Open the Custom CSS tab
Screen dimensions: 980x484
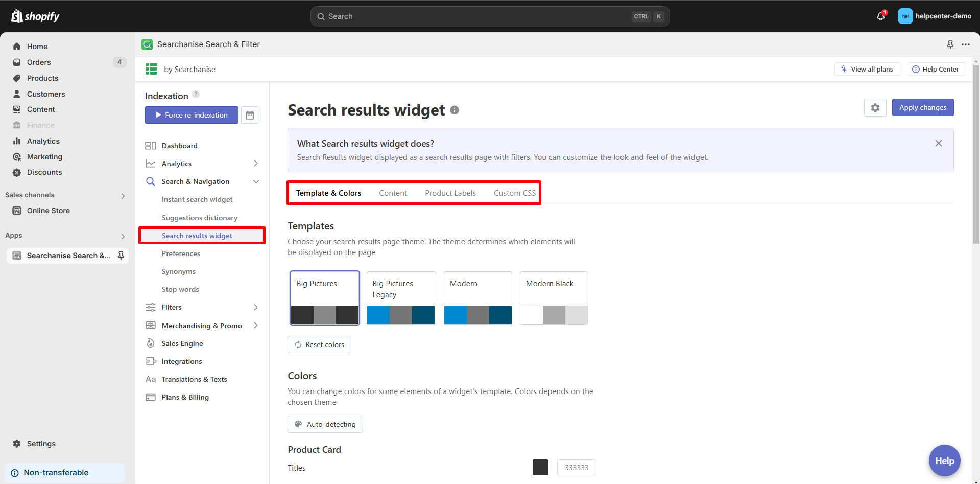pos(514,193)
